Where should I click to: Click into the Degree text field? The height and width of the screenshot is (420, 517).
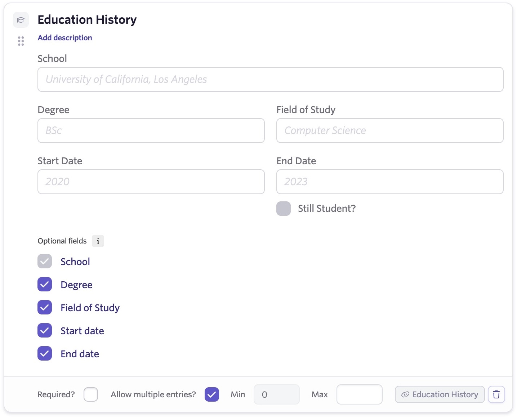click(151, 131)
